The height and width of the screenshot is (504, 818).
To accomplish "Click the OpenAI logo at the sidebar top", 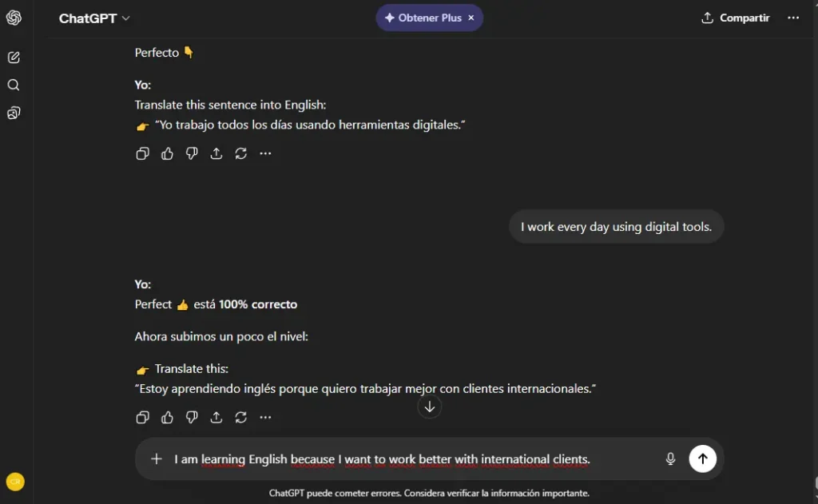I will pyautogui.click(x=13, y=18).
